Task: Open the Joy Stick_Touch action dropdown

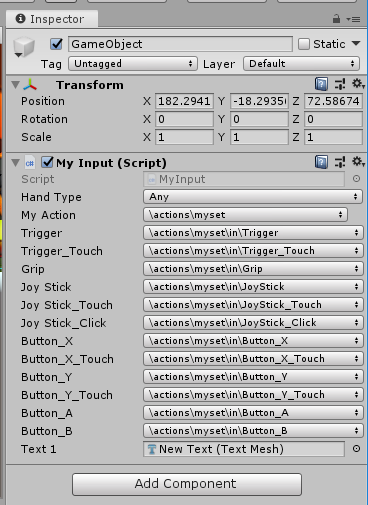Action: (253, 305)
